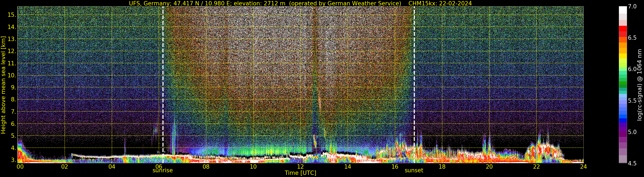Click the time axis tick label '02'
The image size is (644, 177).
point(65,167)
